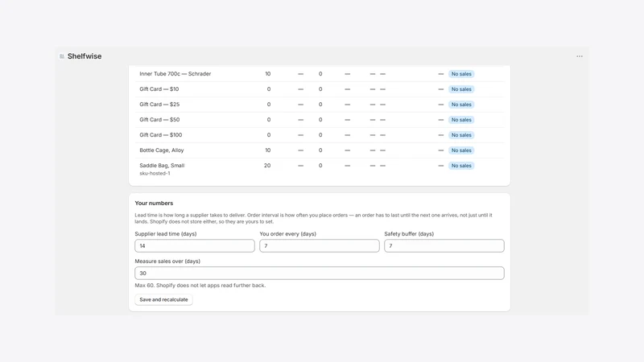Select the Gift Card — $50 product name
Viewport: 644px width, 362px height.
[x=159, y=120]
